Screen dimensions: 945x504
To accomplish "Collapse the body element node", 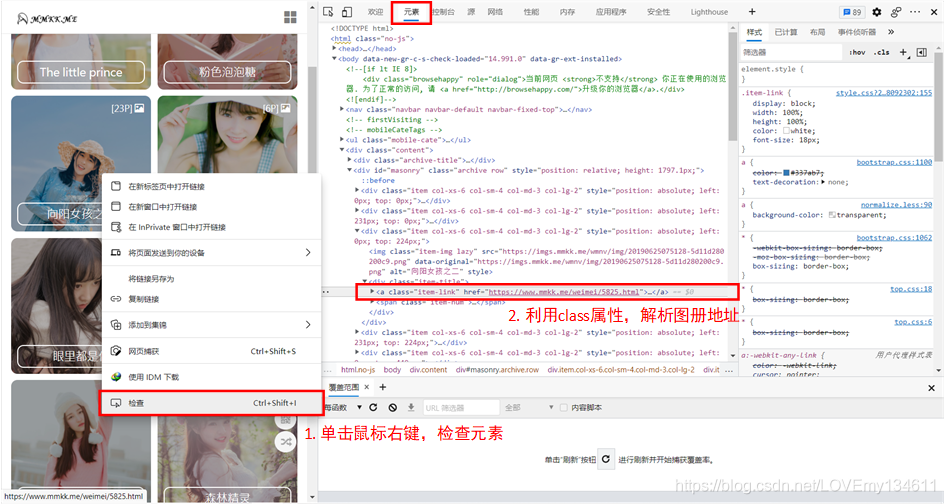I will click(x=334, y=59).
